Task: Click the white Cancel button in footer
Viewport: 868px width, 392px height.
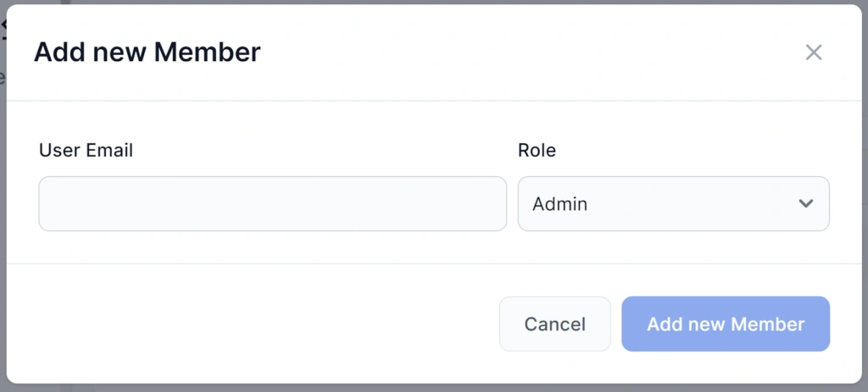Action: (x=554, y=323)
